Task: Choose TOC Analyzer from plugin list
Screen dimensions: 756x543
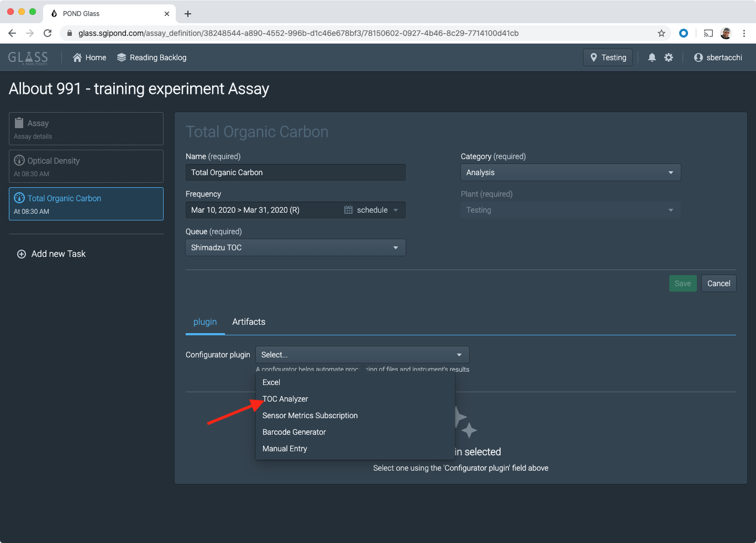Action: pos(285,399)
